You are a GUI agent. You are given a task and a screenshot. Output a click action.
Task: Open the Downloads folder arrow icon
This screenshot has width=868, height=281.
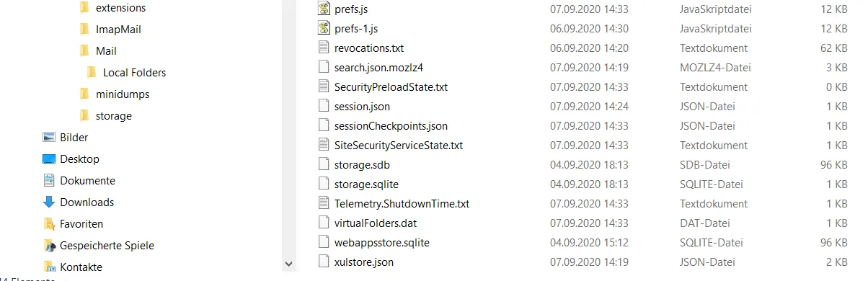pos(49,202)
